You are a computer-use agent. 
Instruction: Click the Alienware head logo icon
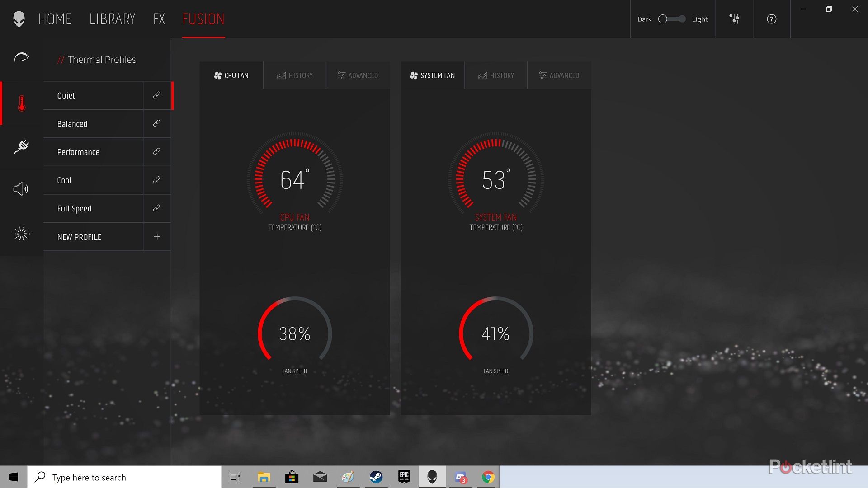pyautogui.click(x=19, y=19)
